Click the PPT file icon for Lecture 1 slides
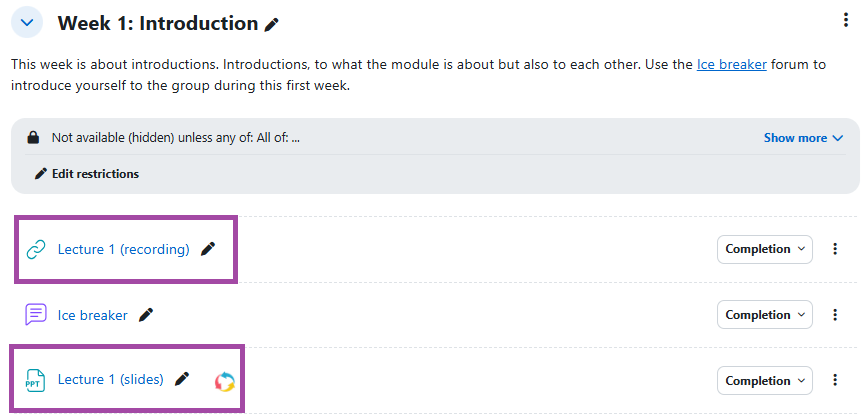 pos(36,380)
